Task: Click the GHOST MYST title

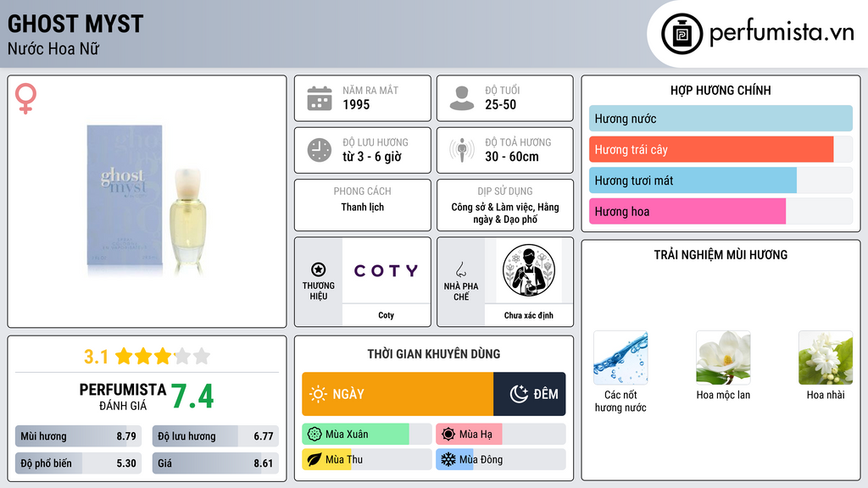Action: [75, 24]
